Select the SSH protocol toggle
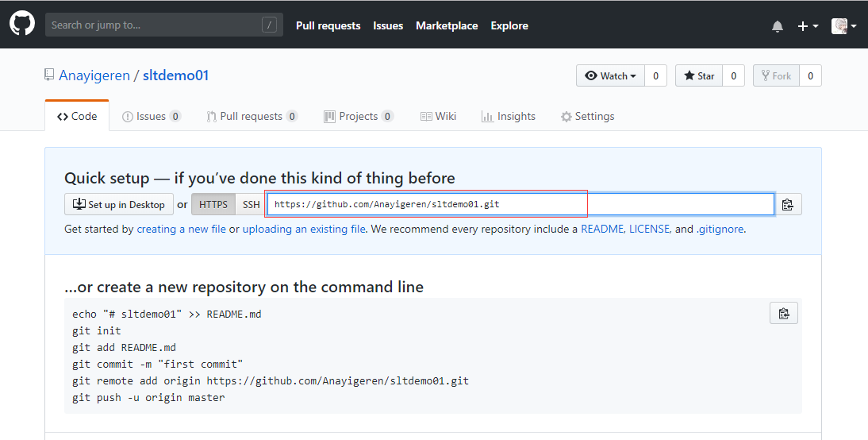Screen dimensions: 868x440 pos(251,204)
